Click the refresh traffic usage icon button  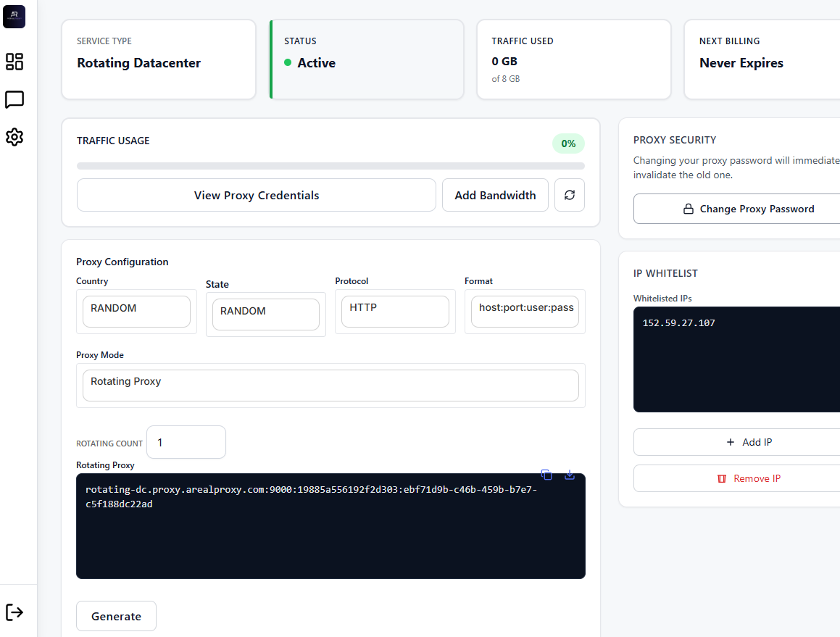point(570,195)
